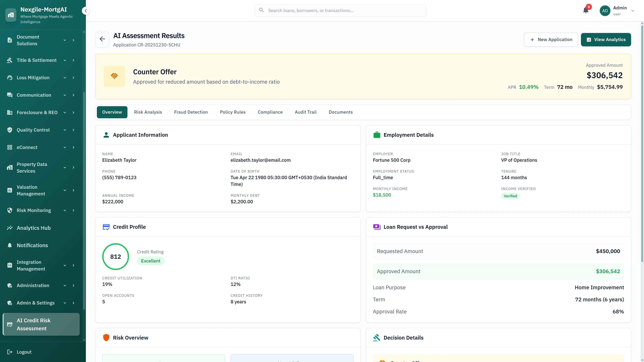Click the Quality Control shield icon
644x362 pixels.
tap(10, 130)
